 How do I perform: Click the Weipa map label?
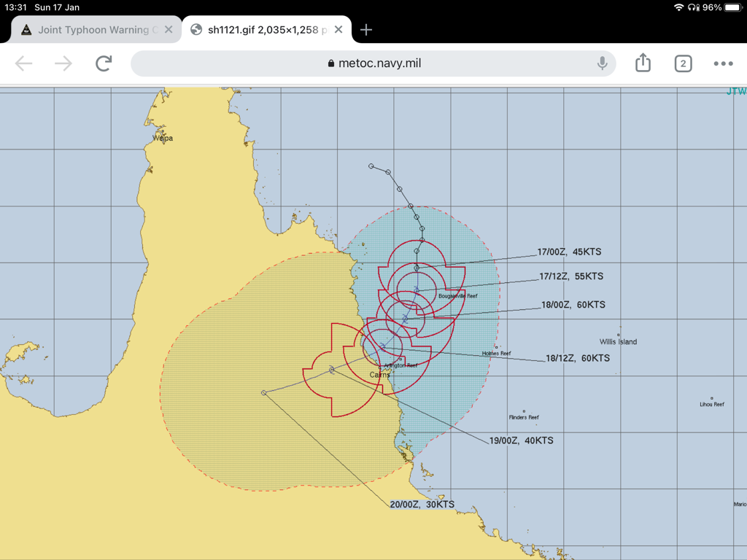pyautogui.click(x=163, y=138)
